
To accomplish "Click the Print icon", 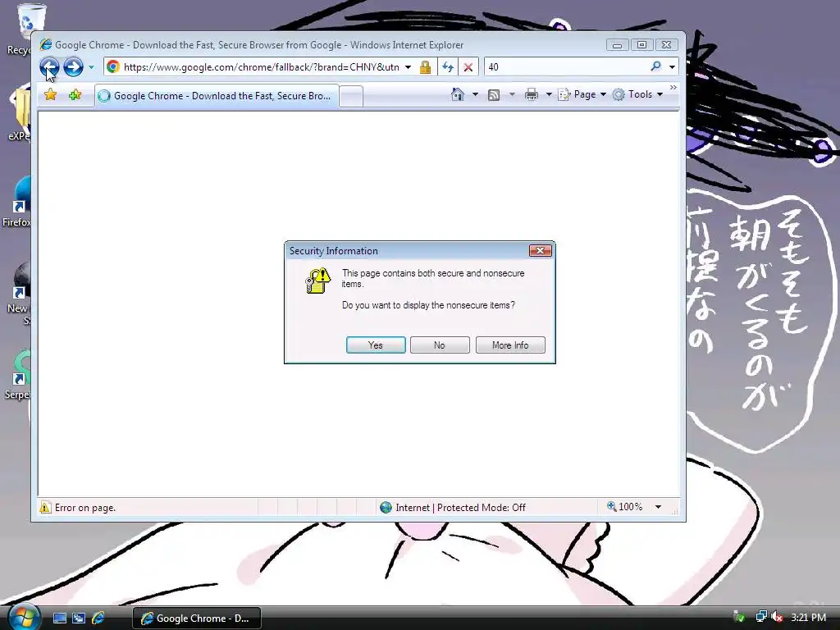I will point(532,95).
